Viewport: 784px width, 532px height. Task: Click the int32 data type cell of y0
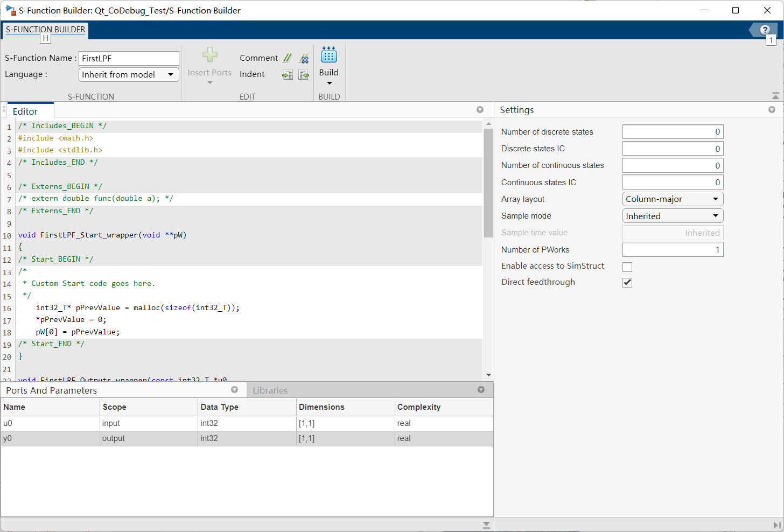pyautogui.click(x=248, y=438)
